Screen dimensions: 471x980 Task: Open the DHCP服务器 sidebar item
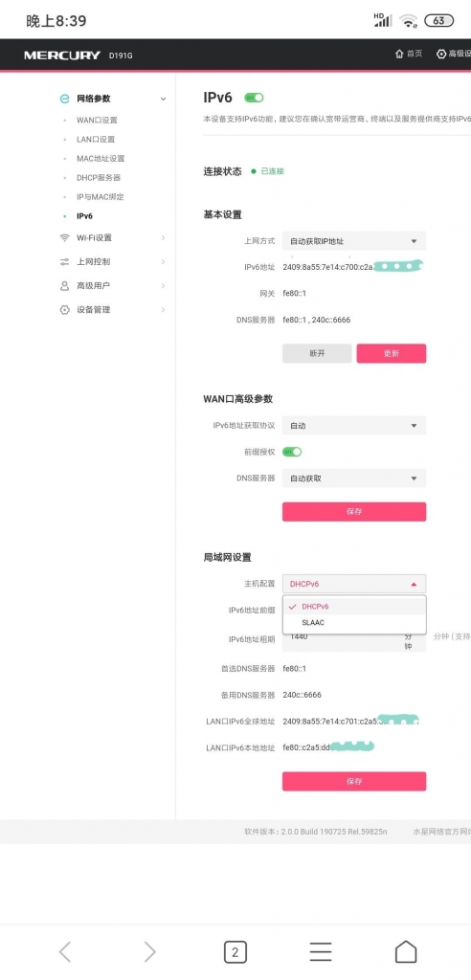coord(99,177)
